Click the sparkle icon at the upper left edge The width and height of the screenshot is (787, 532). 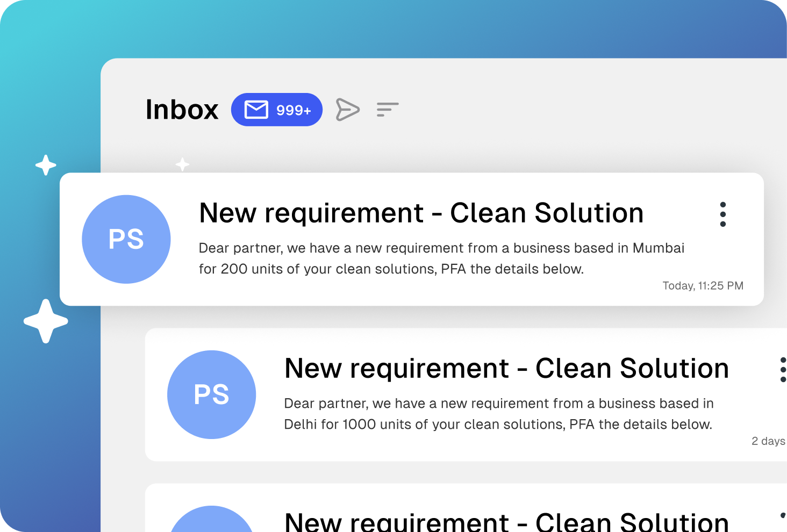point(46,165)
